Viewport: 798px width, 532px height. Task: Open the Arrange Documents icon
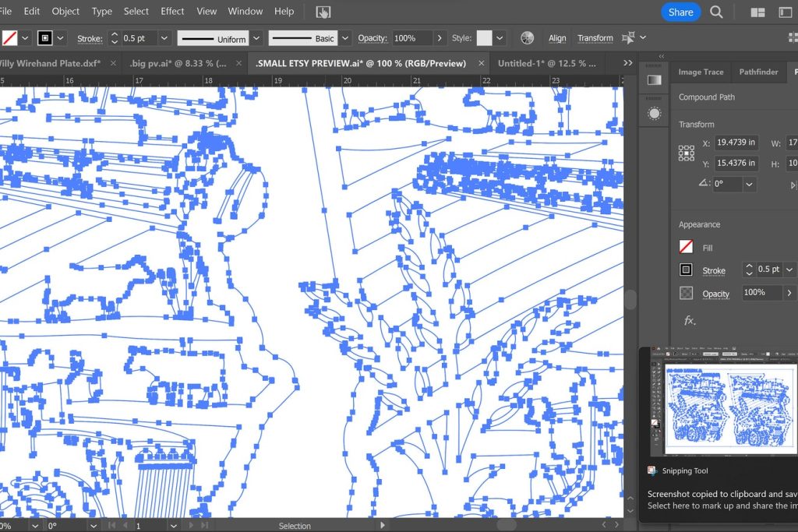click(x=757, y=12)
